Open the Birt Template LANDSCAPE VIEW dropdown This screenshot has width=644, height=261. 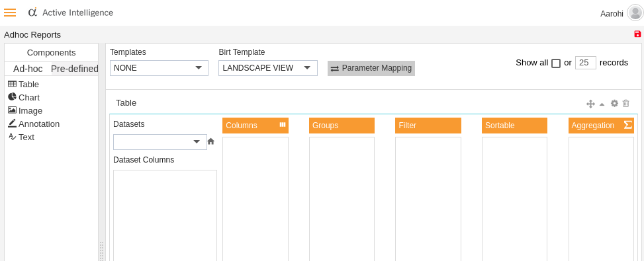tap(268, 68)
